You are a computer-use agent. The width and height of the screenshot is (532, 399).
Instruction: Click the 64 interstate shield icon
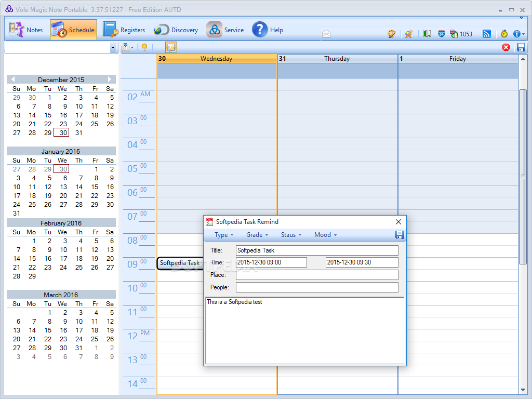[x=442, y=34]
